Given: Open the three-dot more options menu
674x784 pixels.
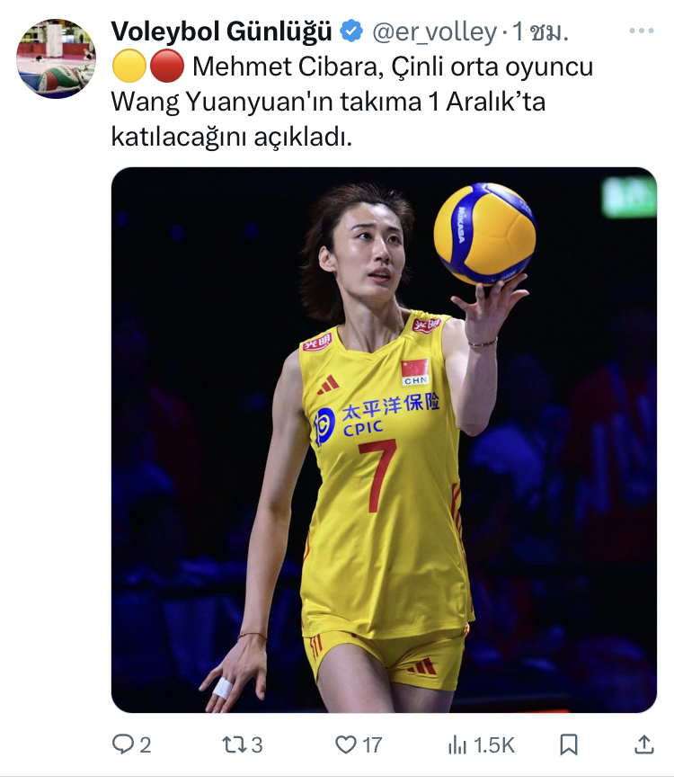Looking at the screenshot, I should coord(642,31).
